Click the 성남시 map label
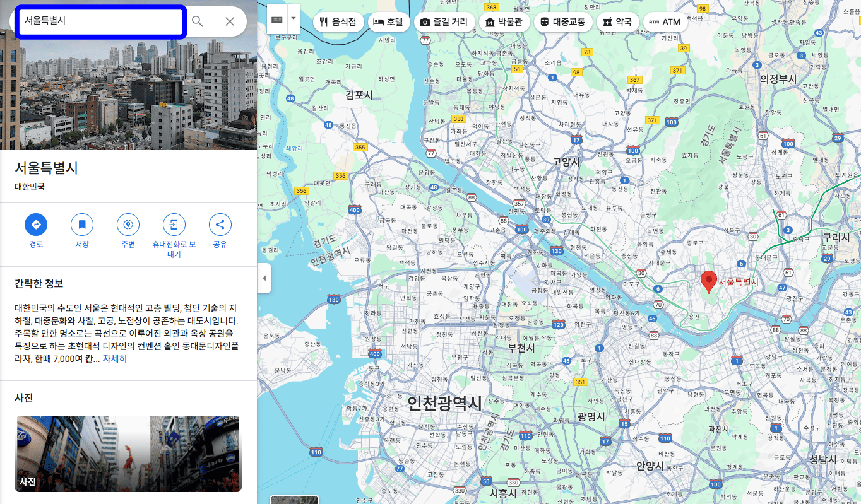 coord(823,459)
